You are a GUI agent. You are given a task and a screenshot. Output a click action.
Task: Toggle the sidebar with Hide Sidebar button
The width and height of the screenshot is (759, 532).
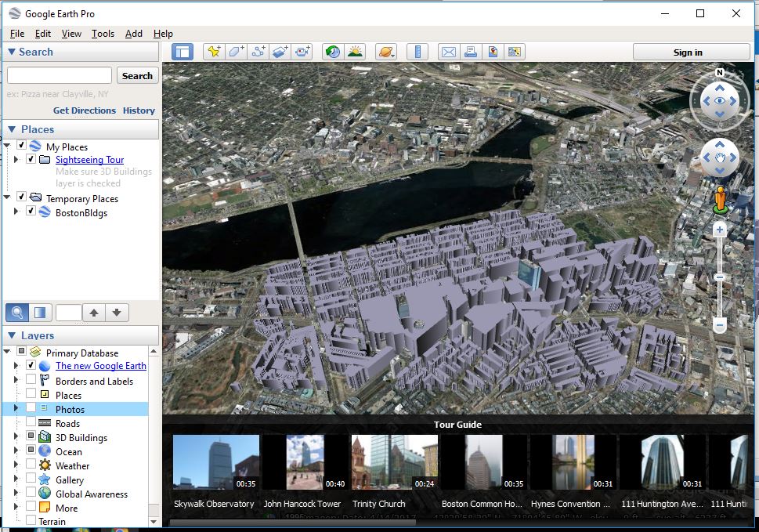click(x=183, y=52)
